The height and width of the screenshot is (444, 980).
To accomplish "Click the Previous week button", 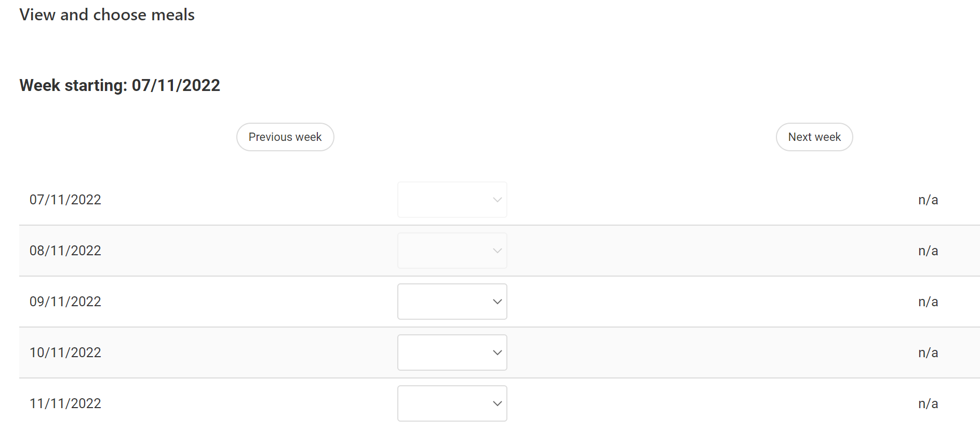I will pyautogui.click(x=285, y=137).
